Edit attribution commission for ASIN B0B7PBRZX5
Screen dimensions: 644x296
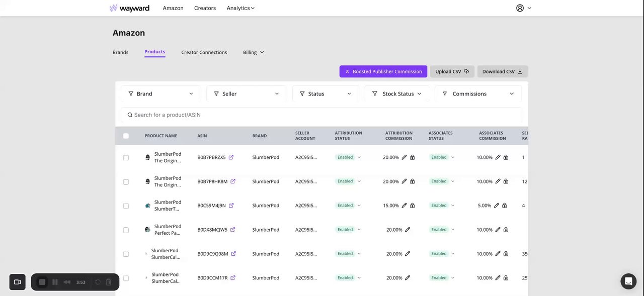pyautogui.click(x=404, y=157)
